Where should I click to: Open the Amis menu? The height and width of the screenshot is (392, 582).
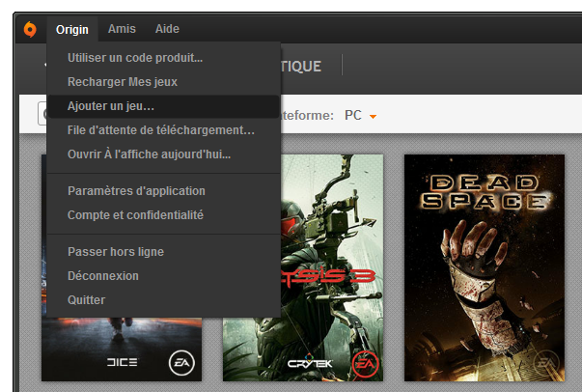[122, 29]
